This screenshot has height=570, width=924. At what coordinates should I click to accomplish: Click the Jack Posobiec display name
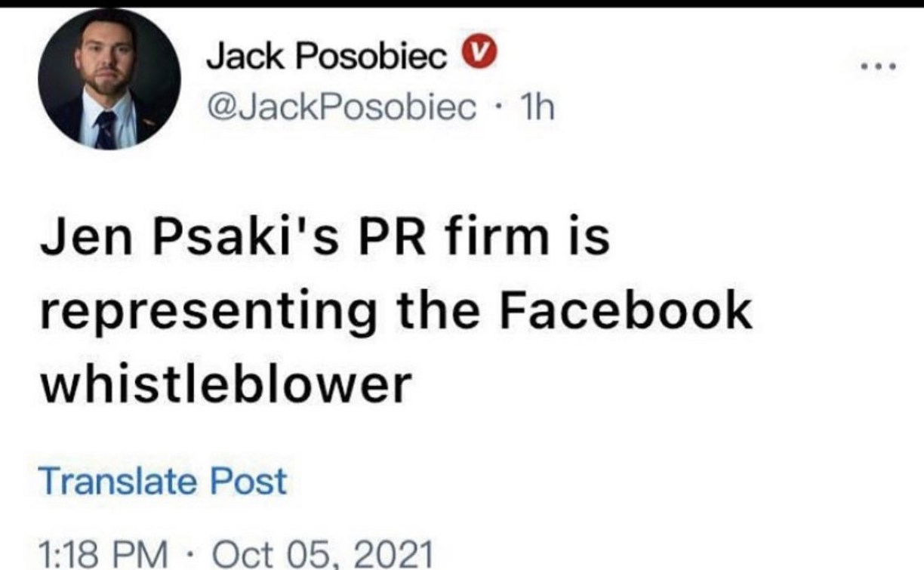[x=326, y=55]
